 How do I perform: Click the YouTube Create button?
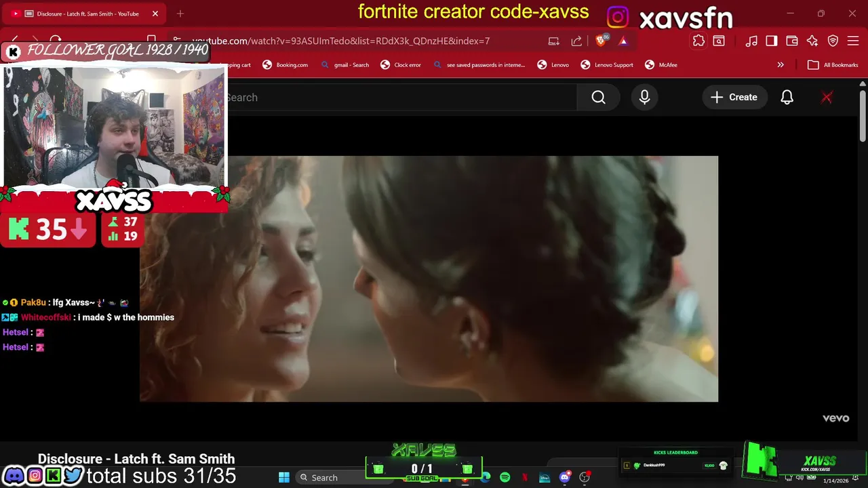click(734, 98)
